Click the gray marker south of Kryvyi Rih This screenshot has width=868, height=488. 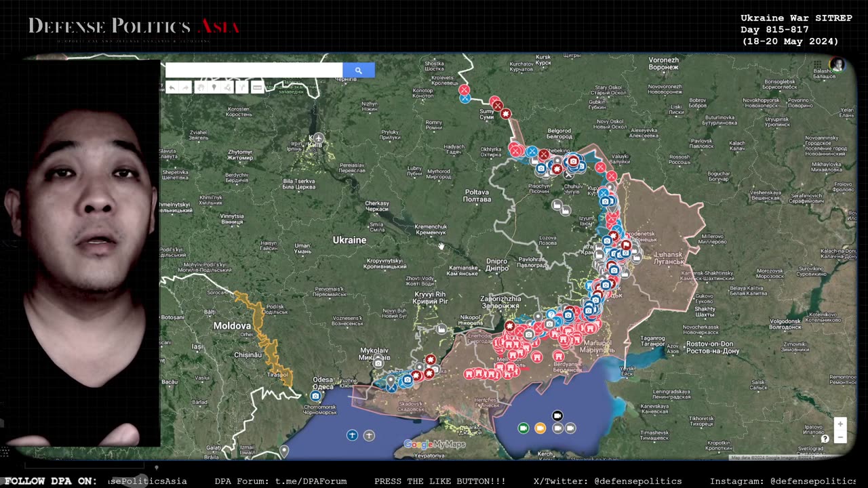pyautogui.click(x=441, y=329)
